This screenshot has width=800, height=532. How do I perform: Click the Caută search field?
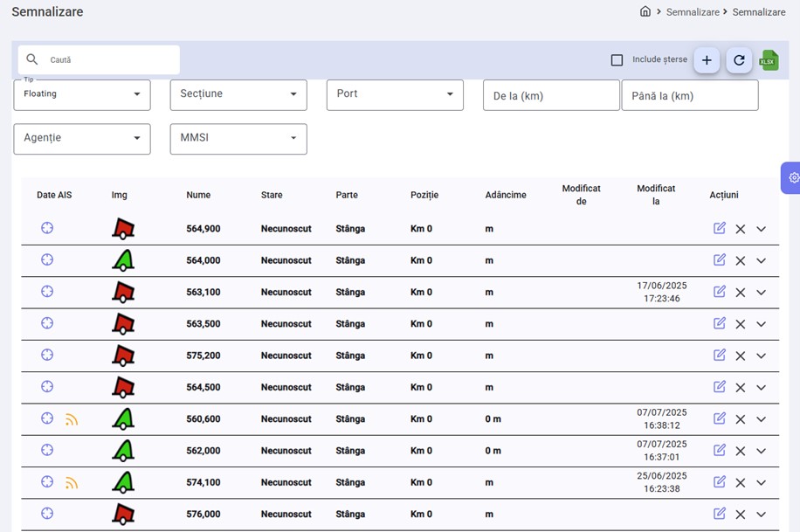click(x=109, y=60)
